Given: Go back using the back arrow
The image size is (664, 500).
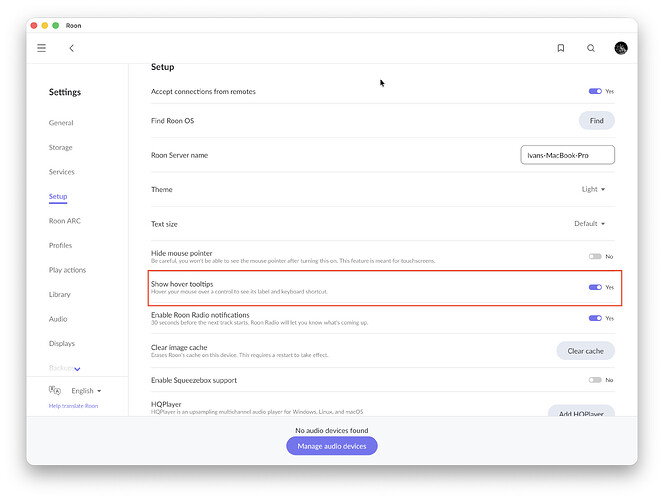Looking at the screenshot, I should [72, 48].
